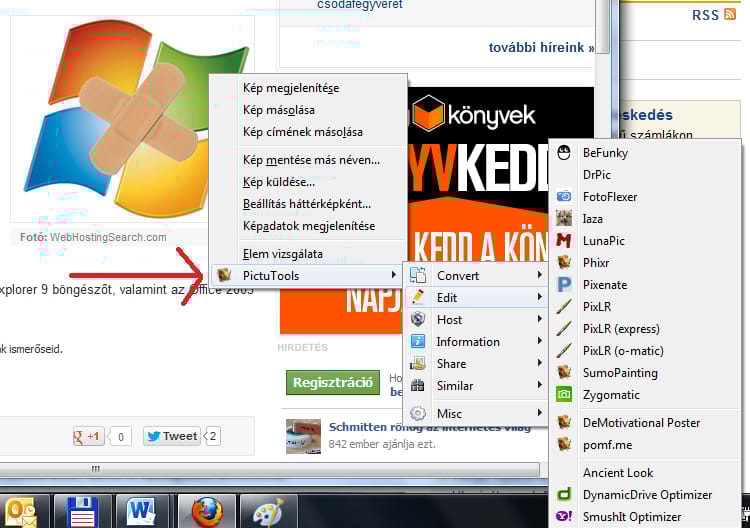Click the pomf.me icon
750x528 pixels.
(x=564, y=444)
